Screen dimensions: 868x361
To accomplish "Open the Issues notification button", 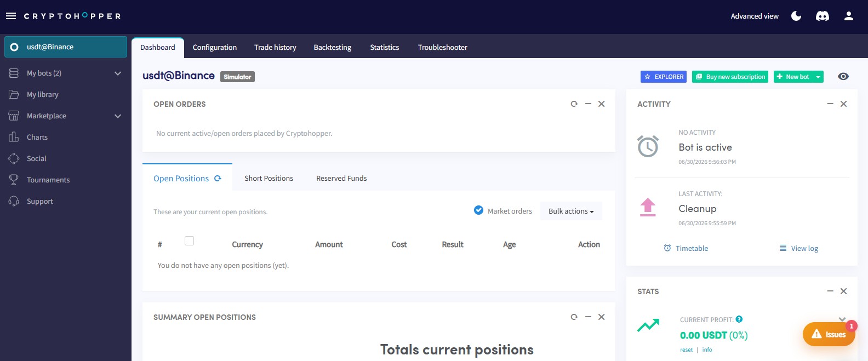I will (x=829, y=334).
